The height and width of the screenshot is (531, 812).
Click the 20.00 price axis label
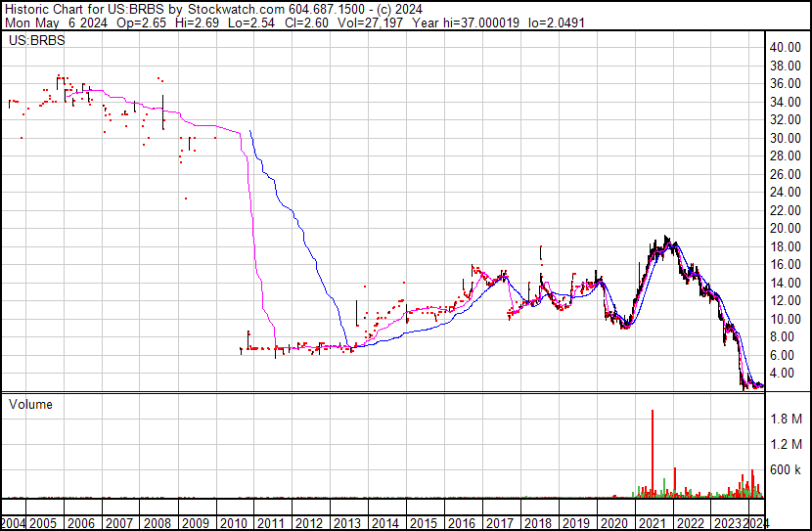tap(787, 228)
